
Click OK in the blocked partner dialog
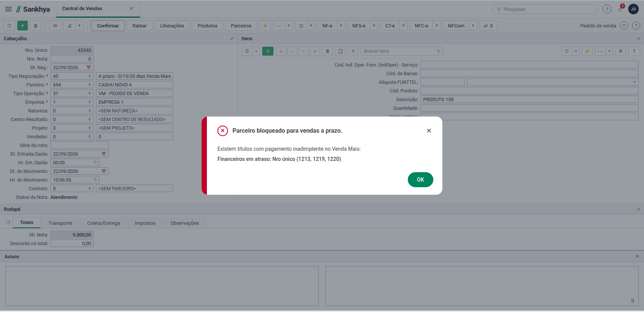[x=420, y=180]
